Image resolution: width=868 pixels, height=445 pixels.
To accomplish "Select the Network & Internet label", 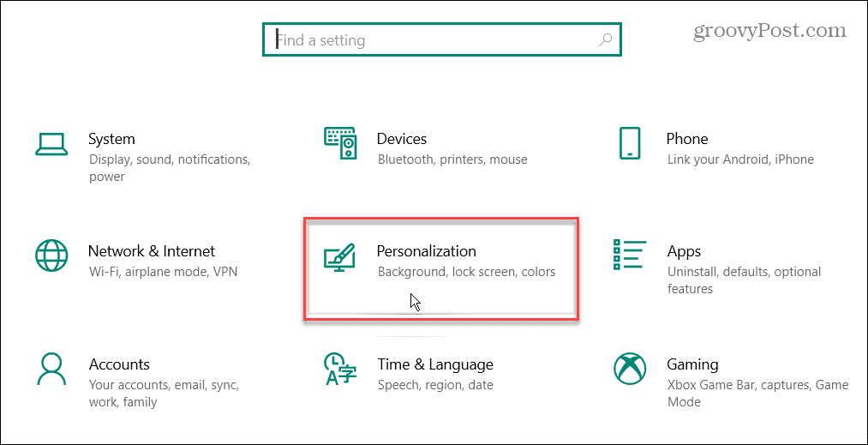I will pyautogui.click(x=152, y=251).
